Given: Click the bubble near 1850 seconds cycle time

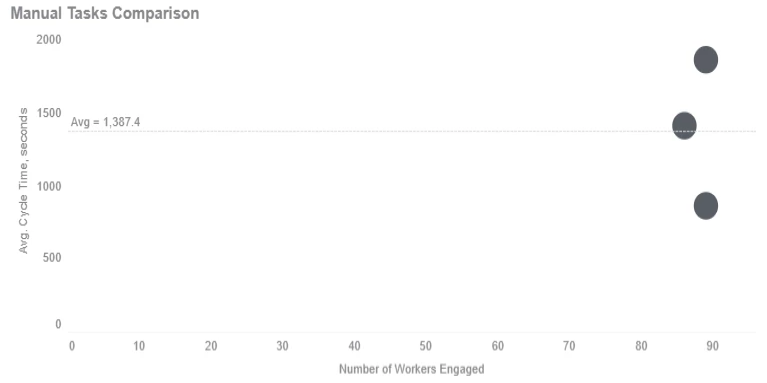Looking at the screenshot, I should [x=705, y=60].
